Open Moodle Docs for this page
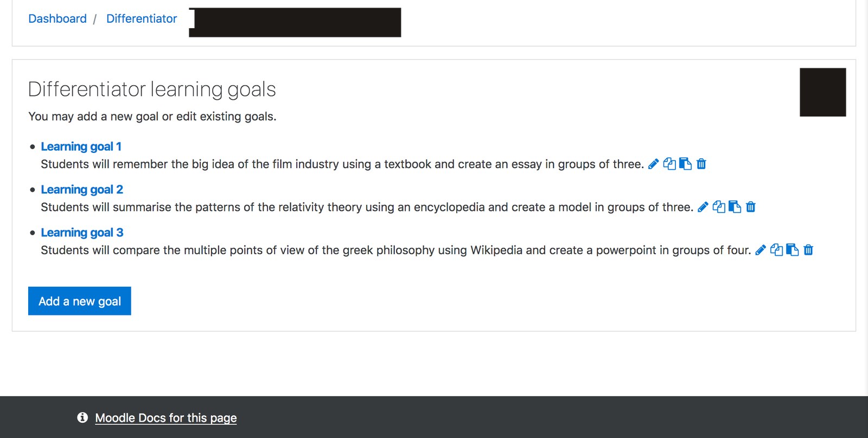Viewport: 868px width, 438px height. [x=166, y=418]
